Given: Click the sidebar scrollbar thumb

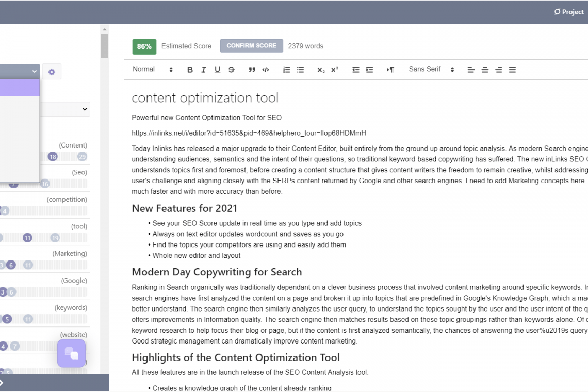Looking at the screenshot, I should tap(105, 46).
